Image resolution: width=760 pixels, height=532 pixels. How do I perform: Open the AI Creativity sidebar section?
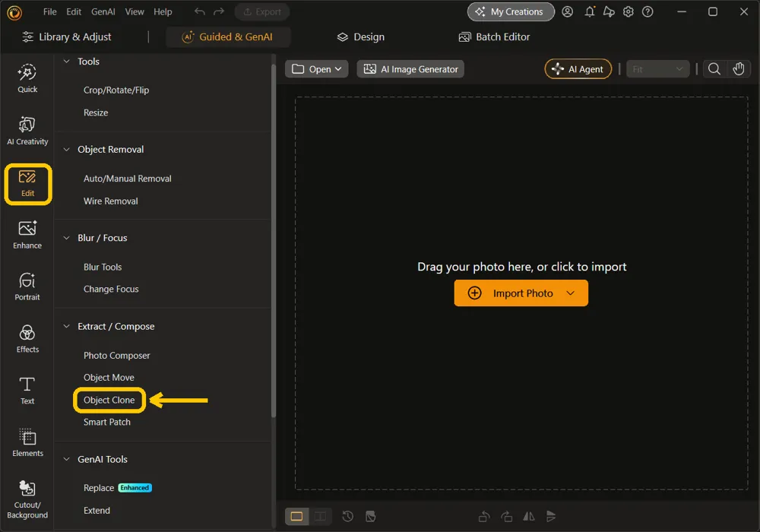tap(27, 131)
